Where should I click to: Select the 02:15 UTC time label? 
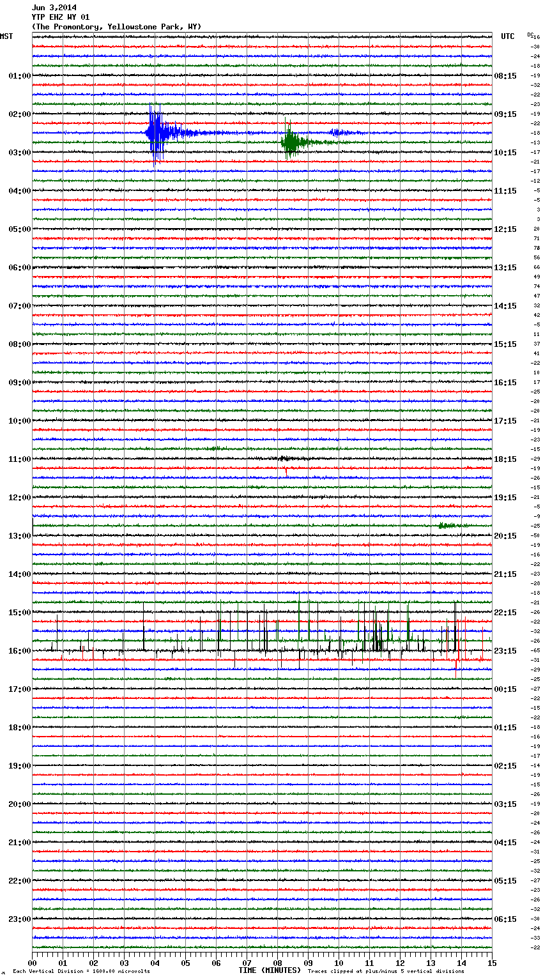[x=505, y=766]
